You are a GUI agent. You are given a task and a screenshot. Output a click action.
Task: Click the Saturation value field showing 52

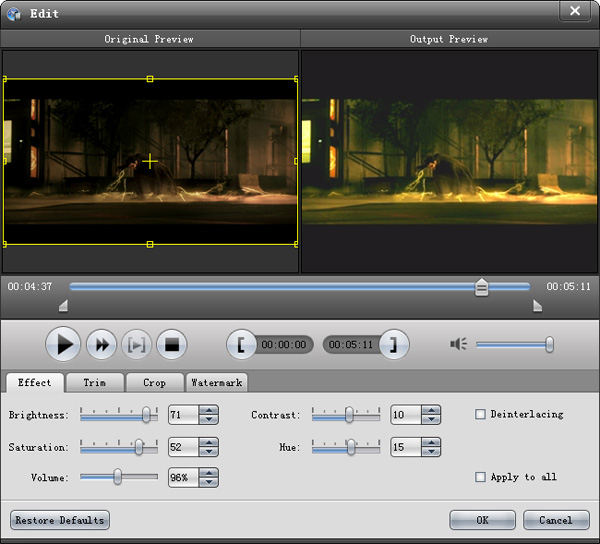(x=184, y=447)
